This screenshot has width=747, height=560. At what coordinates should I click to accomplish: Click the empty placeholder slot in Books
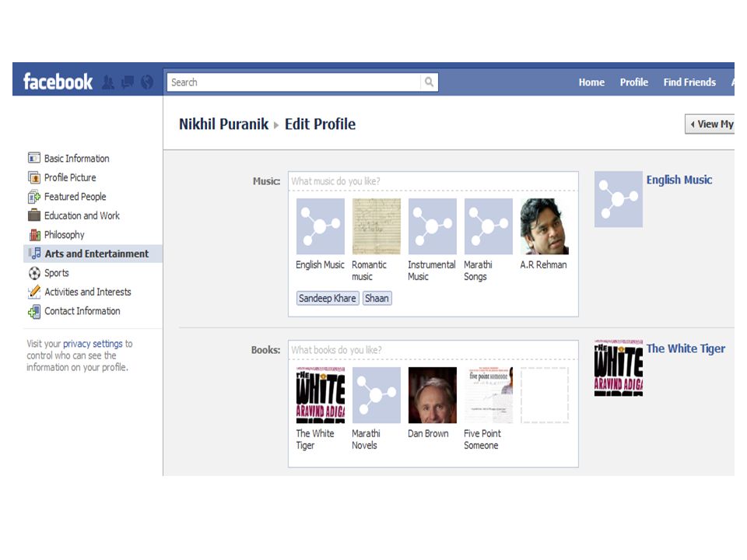click(545, 395)
